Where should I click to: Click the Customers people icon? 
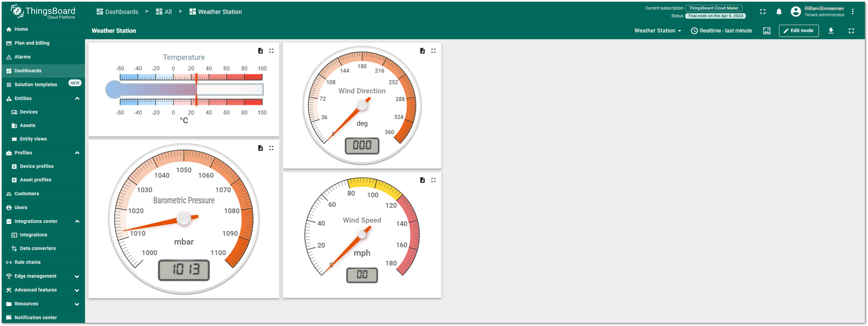(x=9, y=194)
